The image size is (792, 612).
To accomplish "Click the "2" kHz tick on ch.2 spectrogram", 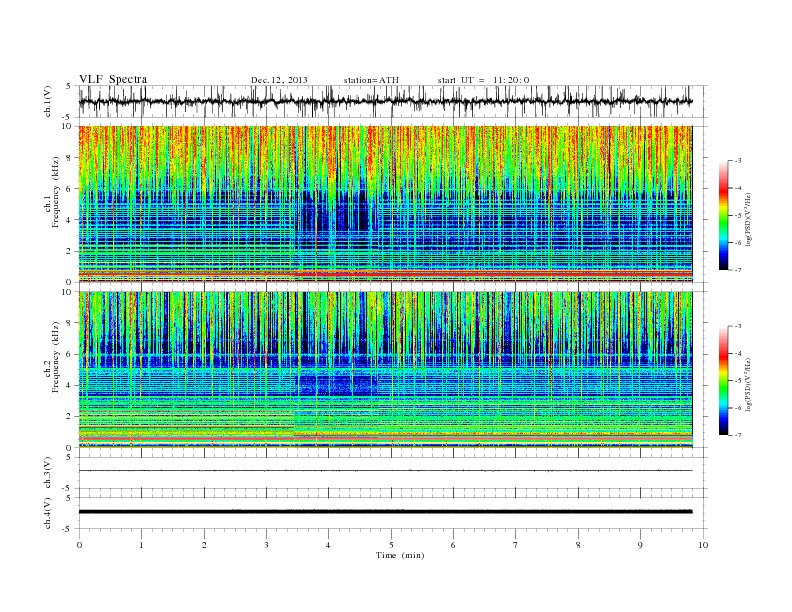I will [x=69, y=417].
